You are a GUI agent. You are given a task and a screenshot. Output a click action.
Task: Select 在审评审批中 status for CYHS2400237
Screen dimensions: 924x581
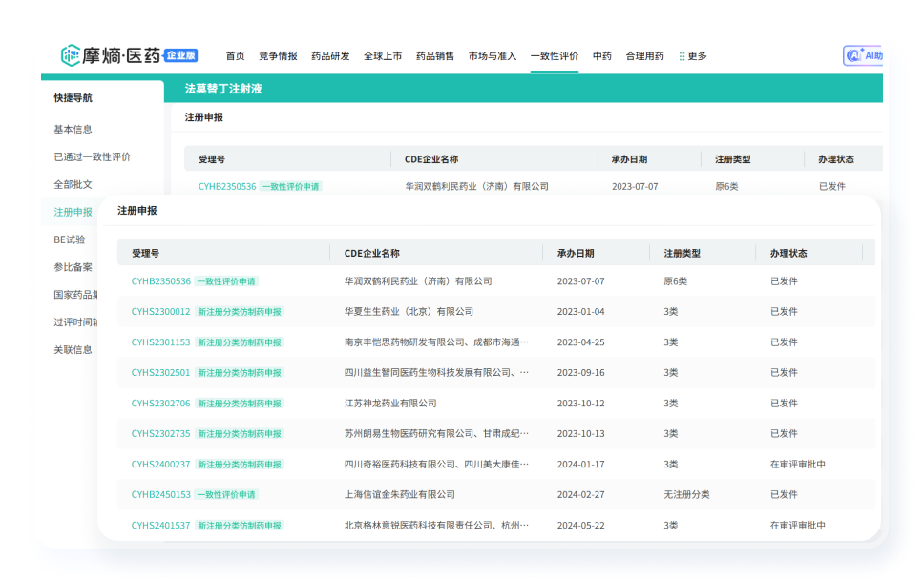coord(798,465)
